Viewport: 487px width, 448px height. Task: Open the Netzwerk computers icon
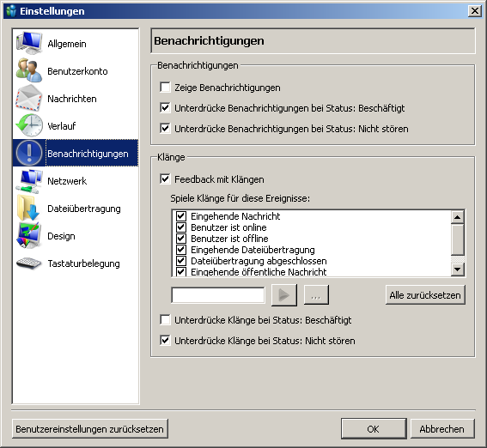point(29,181)
